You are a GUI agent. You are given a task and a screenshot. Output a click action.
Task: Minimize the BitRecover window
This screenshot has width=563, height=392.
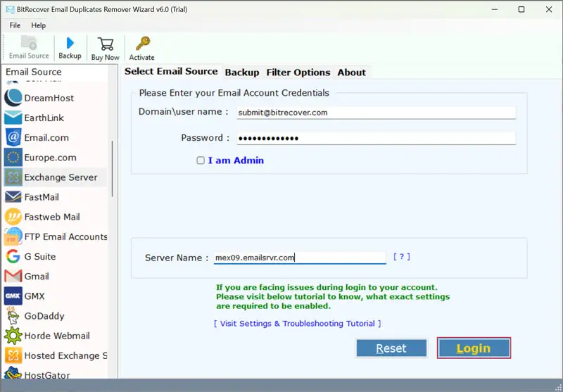(495, 9)
